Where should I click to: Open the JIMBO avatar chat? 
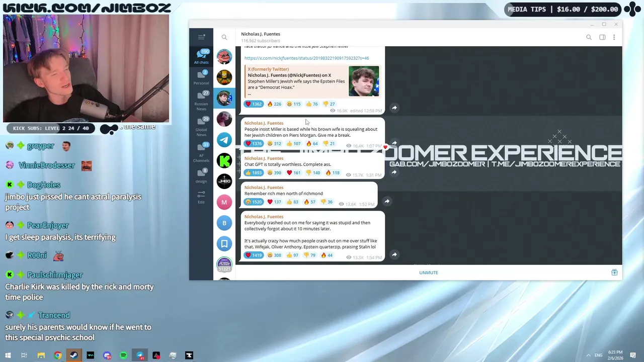click(224, 181)
